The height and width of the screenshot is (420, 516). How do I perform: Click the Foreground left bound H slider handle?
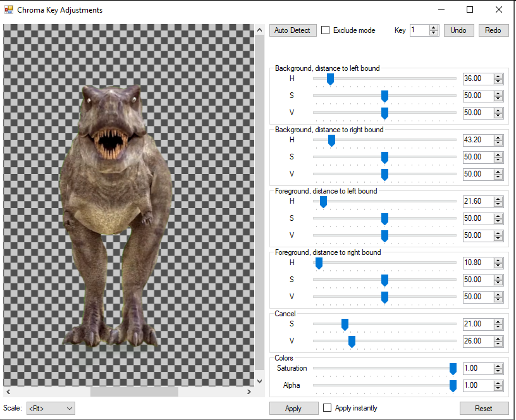coord(324,202)
